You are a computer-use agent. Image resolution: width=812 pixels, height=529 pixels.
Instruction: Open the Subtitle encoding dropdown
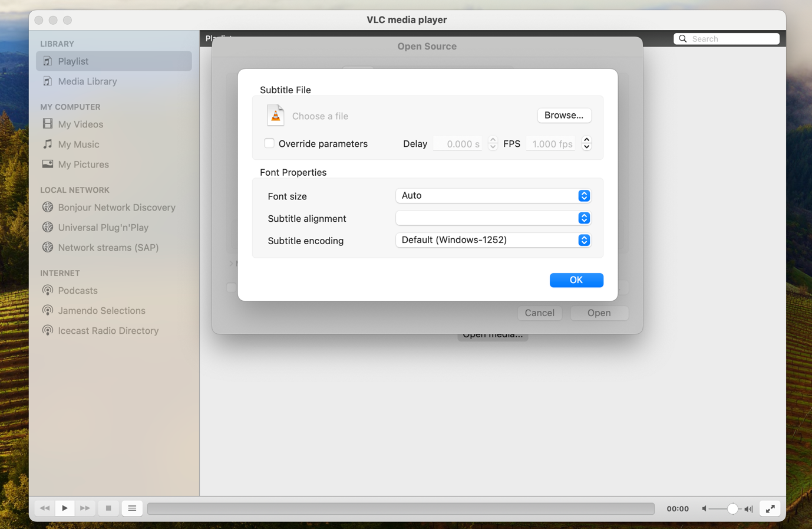point(493,240)
